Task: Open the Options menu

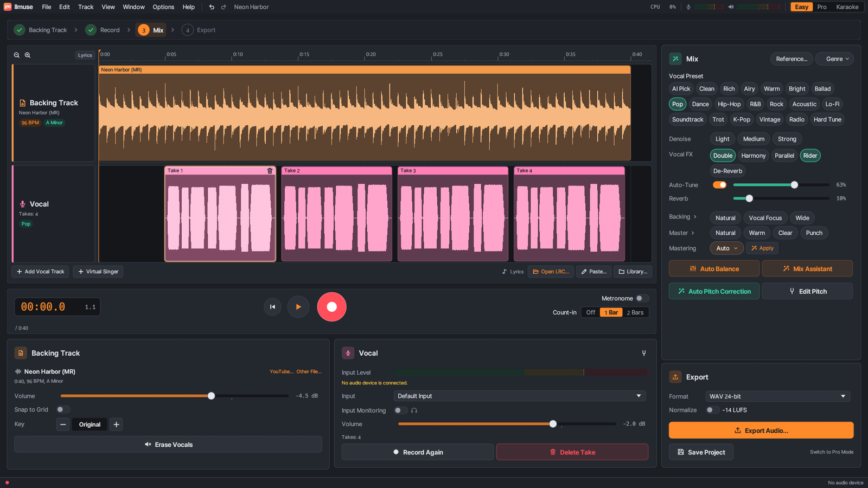Action: (163, 7)
